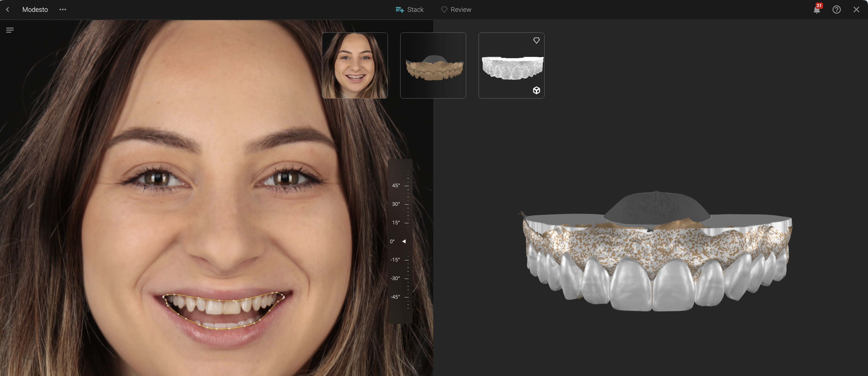Open the three-dot options next to Modesto
Screen dimensions: 868x376
click(63, 10)
